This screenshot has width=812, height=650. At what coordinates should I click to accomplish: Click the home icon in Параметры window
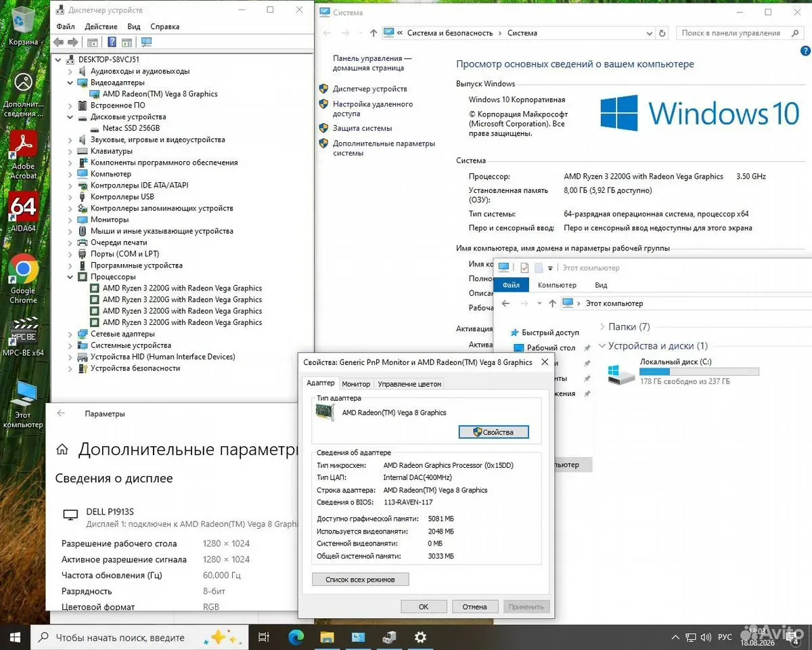(62, 450)
